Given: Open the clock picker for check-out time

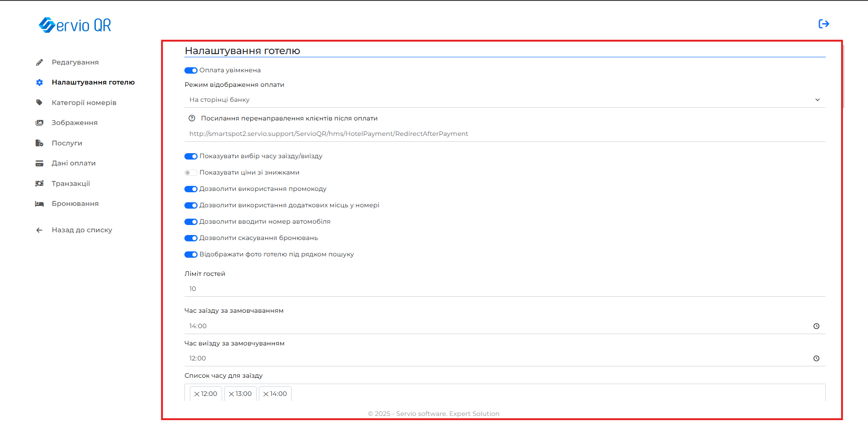Looking at the screenshot, I should point(816,359).
